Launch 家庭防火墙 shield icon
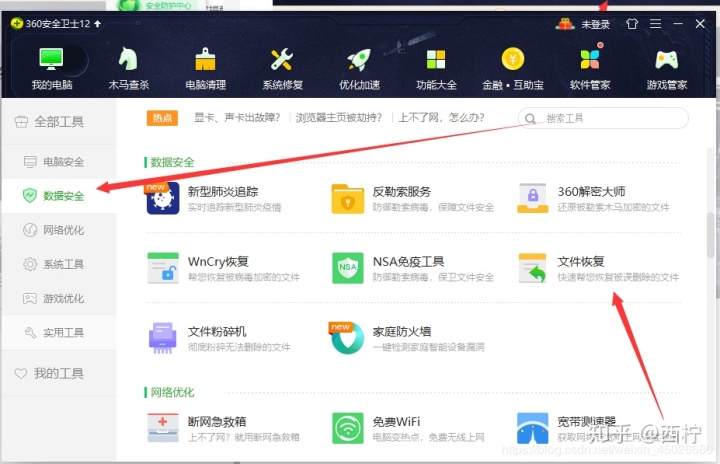The height and width of the screenshot is (464, 720). (x=348, y=338)
